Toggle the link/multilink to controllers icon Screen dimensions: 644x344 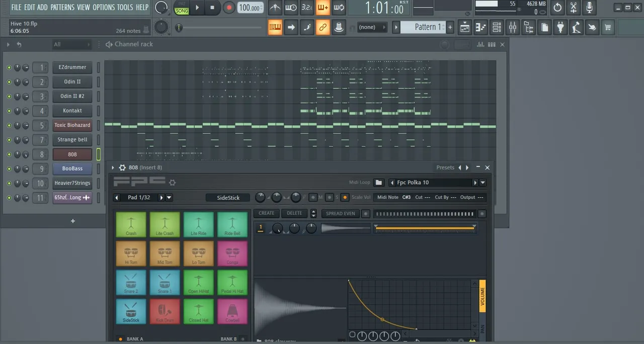[x=323, y=27]
